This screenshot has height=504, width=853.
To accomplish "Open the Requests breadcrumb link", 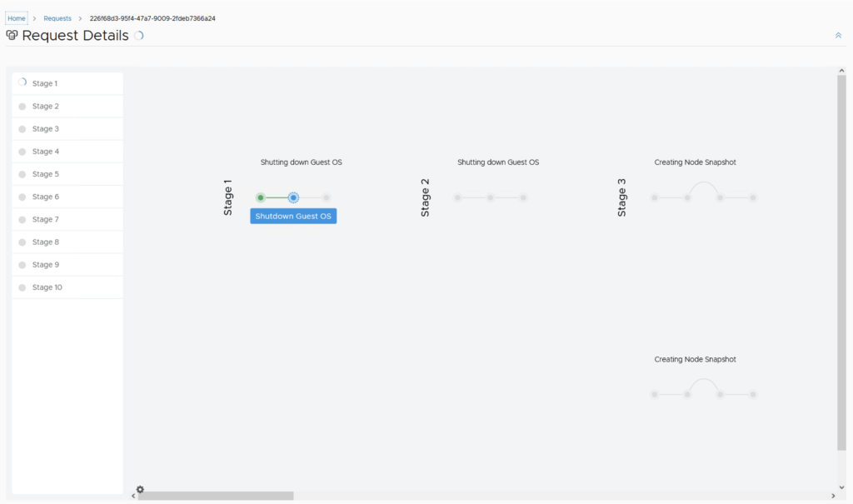I will [57, 18].
